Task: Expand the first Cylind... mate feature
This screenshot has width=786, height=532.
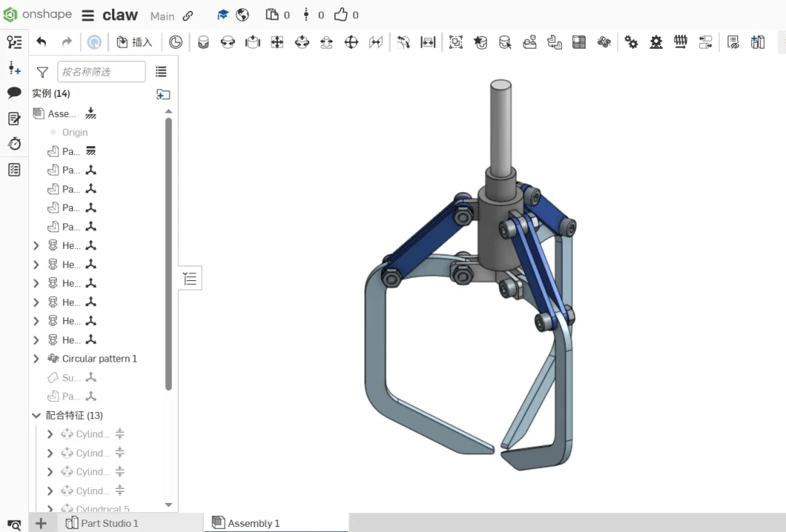Action: 49,434
